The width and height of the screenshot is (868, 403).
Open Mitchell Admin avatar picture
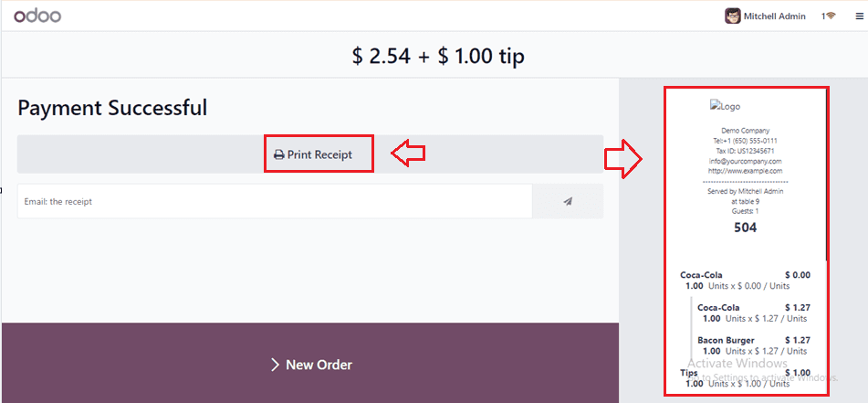pos(732,16)
